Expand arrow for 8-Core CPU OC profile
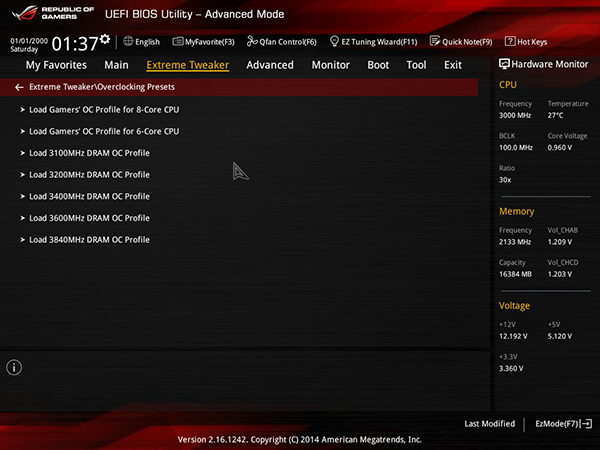Viewport: 600px width, 450px height. coord(23,109)
